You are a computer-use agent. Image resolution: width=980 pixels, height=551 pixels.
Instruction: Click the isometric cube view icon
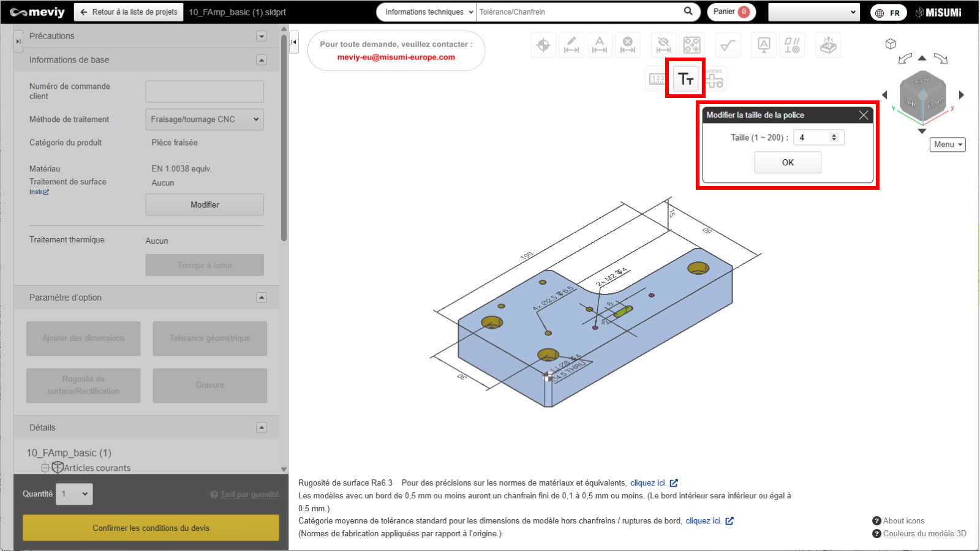point(891,44)
